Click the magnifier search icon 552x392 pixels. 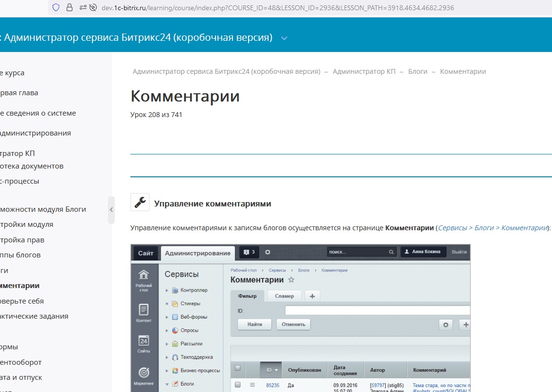[x=391, y=252]
